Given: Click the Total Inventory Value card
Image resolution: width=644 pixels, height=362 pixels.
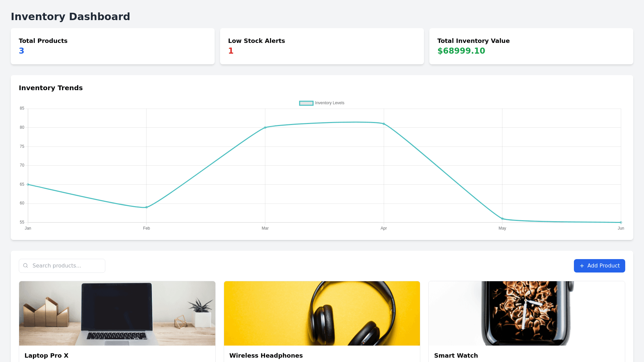Looking at the screenshot, I should click(x=531, y=46).
